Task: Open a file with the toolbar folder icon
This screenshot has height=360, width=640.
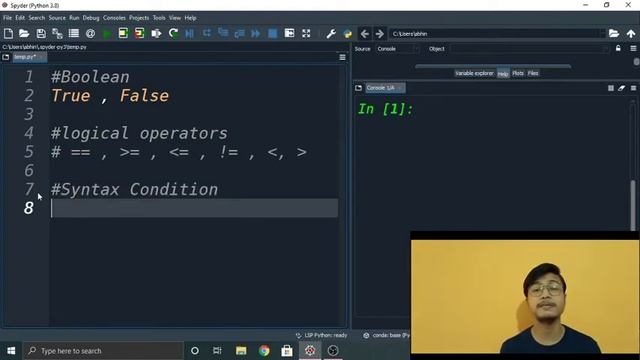Action: click(24, 33)
